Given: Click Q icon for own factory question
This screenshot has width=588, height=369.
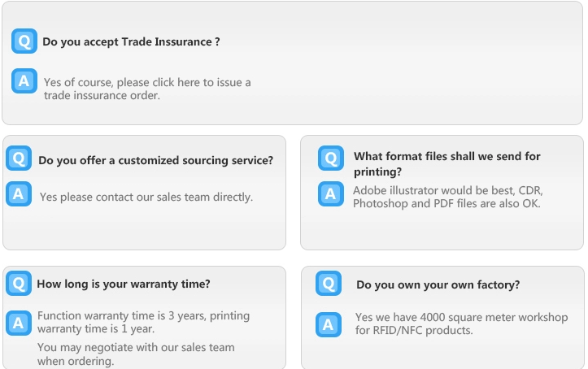Looking at the screenshot, I should click(329, 284).
